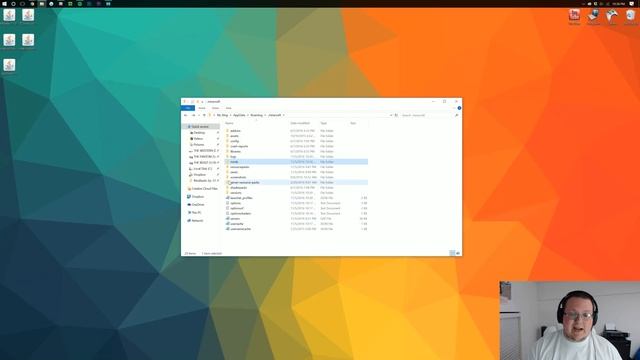Select the usercache file
This screenshot has height=360, width=640.
coord(297,224)
